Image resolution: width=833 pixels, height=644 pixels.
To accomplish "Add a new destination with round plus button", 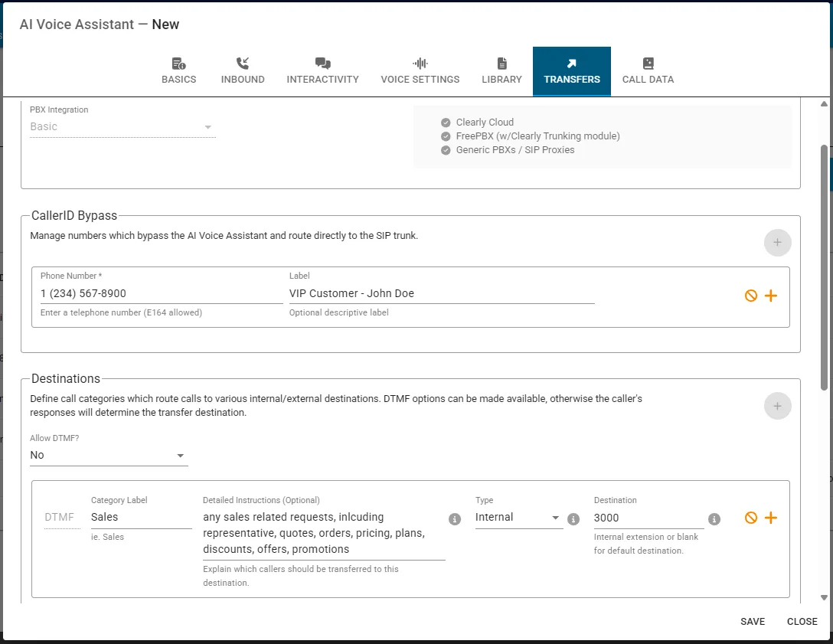I will click(777, 406).
